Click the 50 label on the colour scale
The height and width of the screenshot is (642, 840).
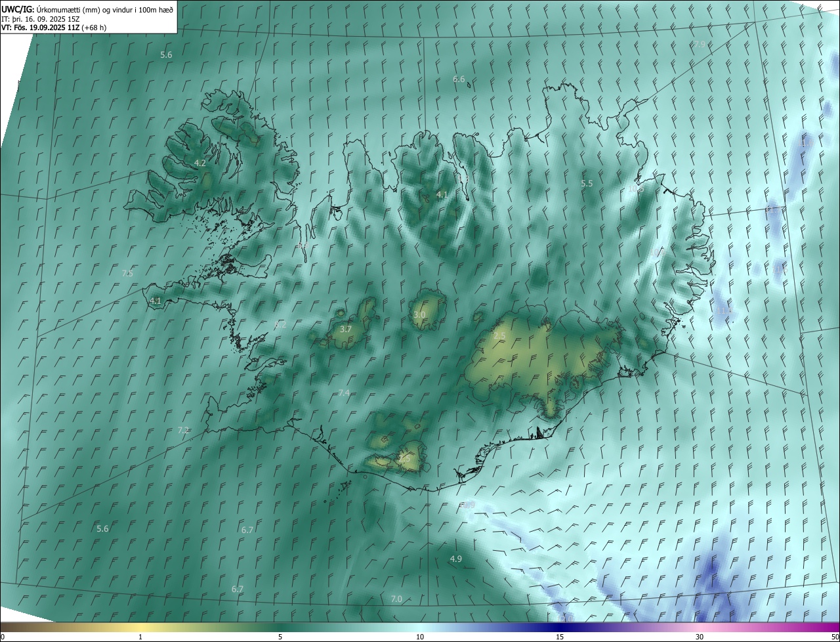(835, 637)
